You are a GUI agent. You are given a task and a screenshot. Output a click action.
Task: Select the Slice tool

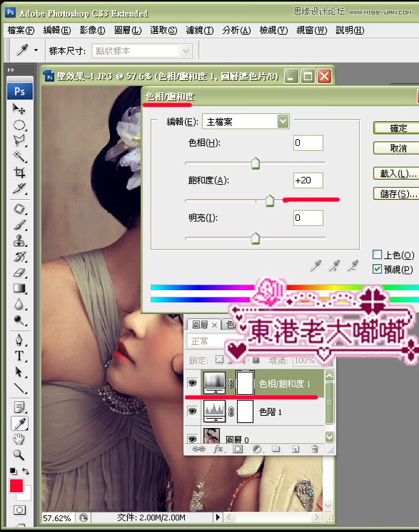(19, 188)
